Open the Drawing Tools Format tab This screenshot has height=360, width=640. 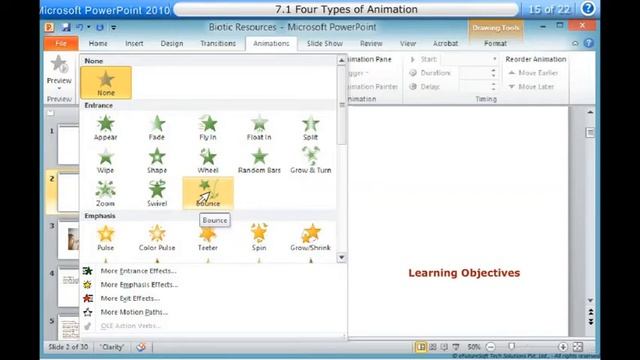click(496, 43)
